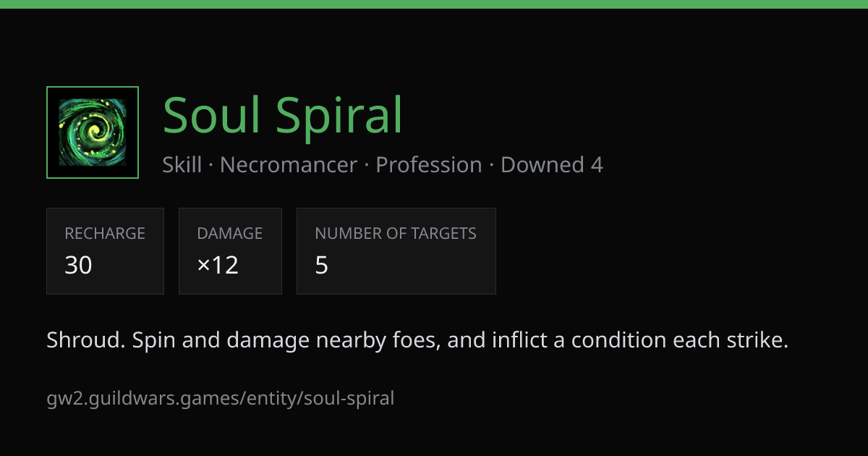Click the Shroud skill description text

point(417,340)
